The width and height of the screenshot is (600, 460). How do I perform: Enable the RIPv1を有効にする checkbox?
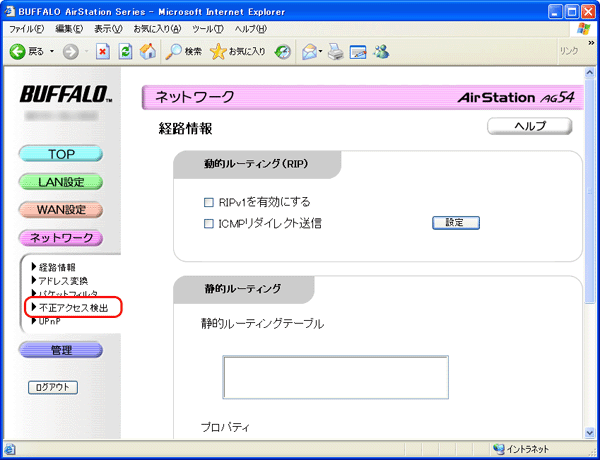pos(209,202)
